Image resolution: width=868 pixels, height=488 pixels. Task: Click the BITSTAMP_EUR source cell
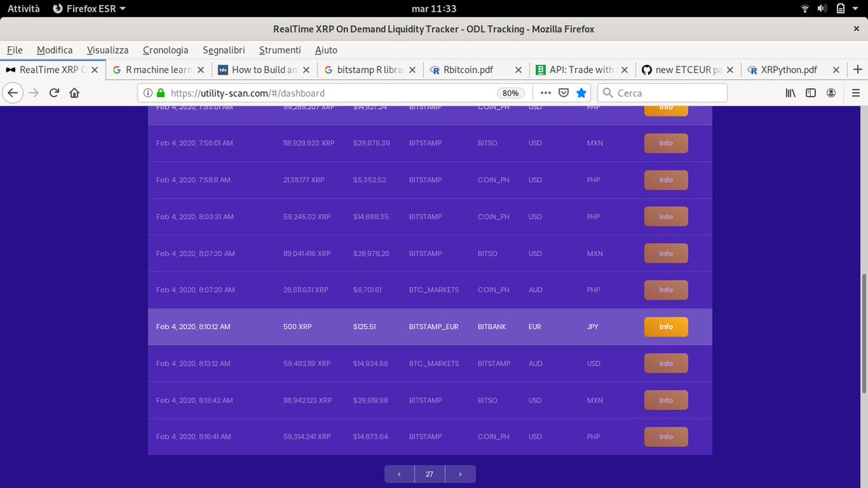click(x=434, y=327)
